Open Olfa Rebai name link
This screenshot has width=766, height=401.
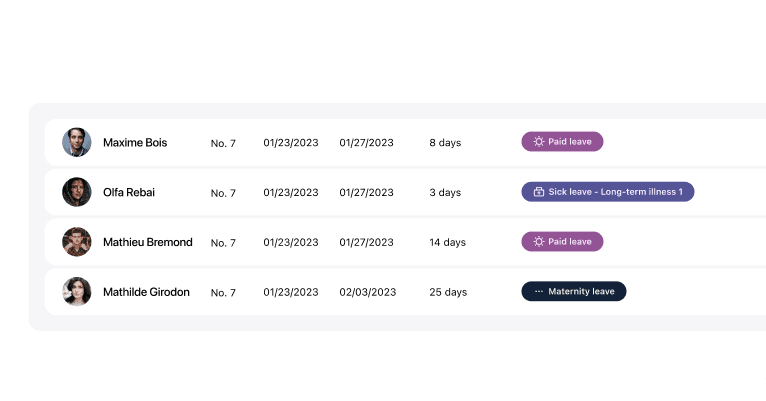129,192
